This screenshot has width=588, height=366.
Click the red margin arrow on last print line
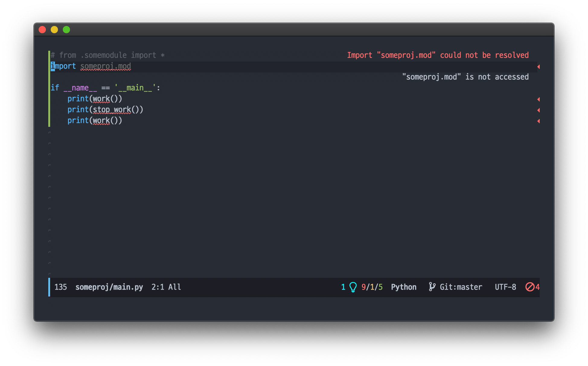pos(538,121)
